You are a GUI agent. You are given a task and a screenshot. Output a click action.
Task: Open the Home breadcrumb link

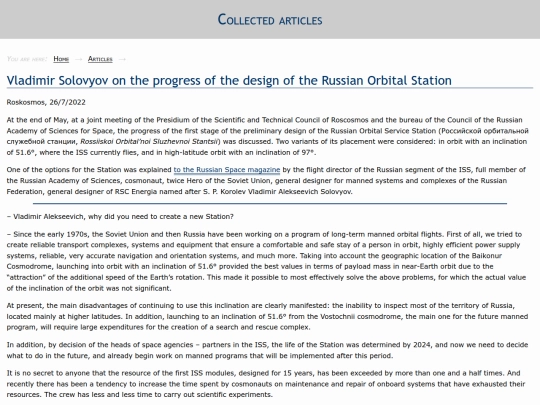pyautogui.click(x=61, y=59)
